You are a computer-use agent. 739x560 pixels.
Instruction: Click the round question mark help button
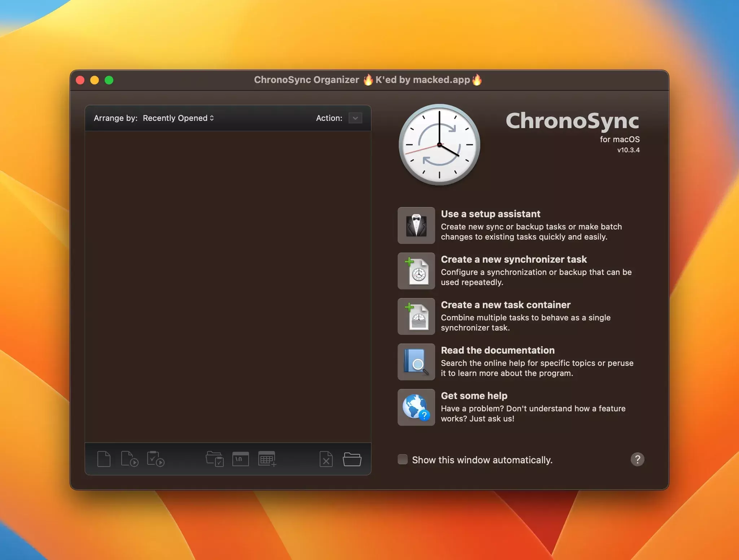[x=637, y=459]
